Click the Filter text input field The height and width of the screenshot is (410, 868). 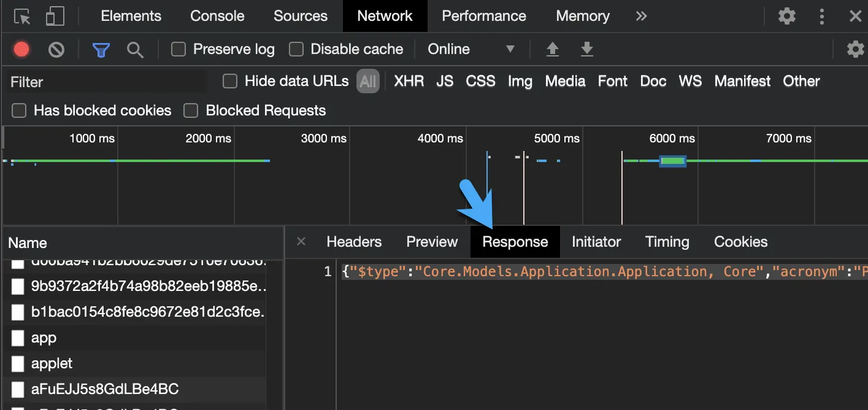point(107,82)
